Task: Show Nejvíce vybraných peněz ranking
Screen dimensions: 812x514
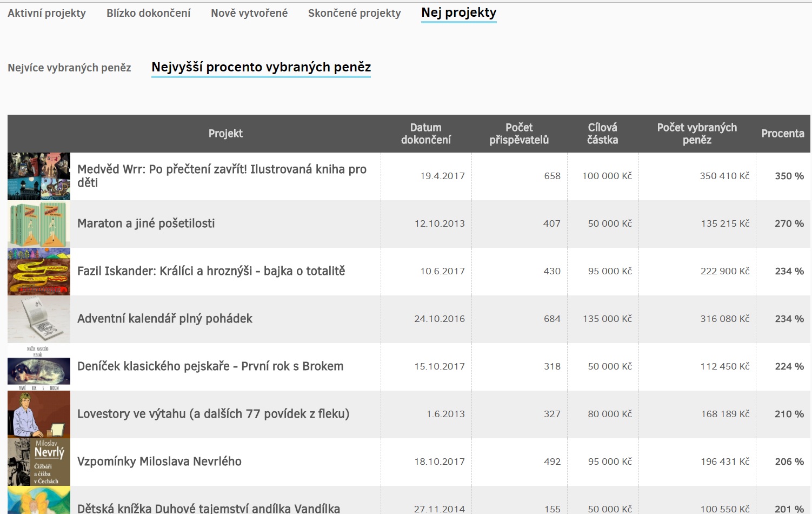Action: coord(69,68)
